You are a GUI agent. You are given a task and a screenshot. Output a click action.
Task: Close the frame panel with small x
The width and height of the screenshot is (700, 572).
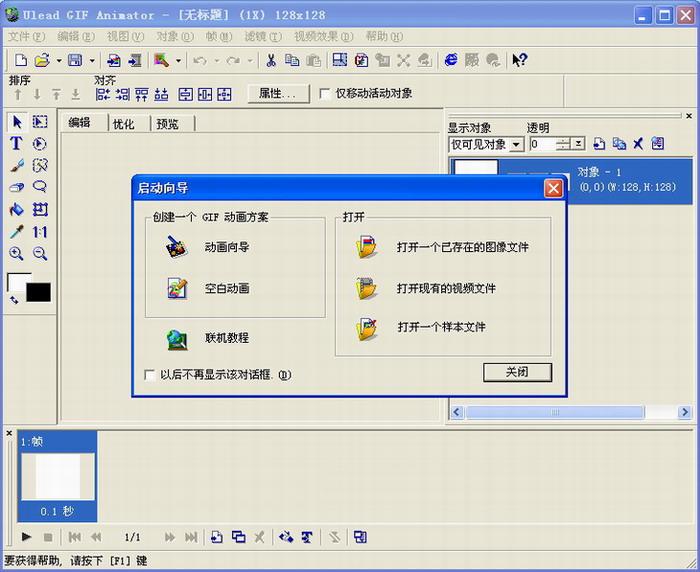point(9,433)
